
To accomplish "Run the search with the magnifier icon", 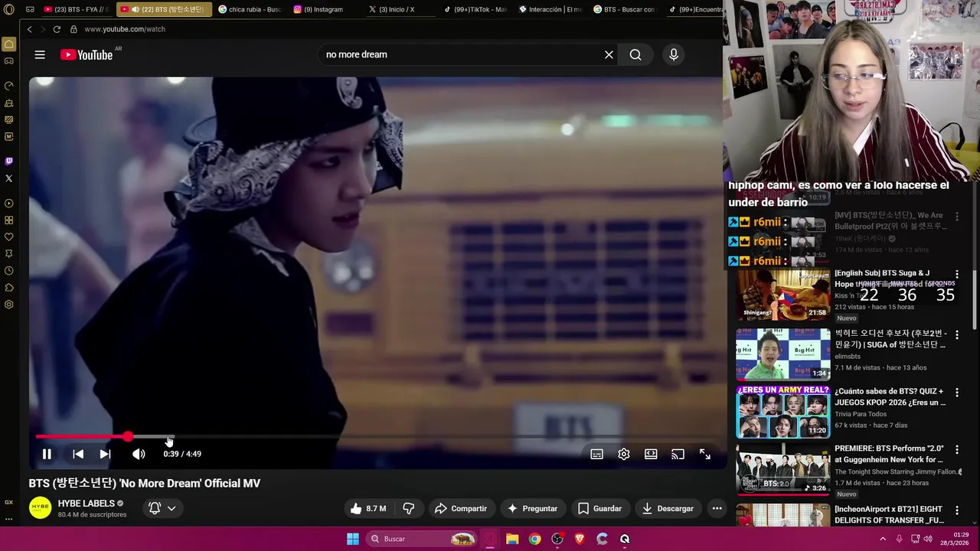I will click(635, 54).
